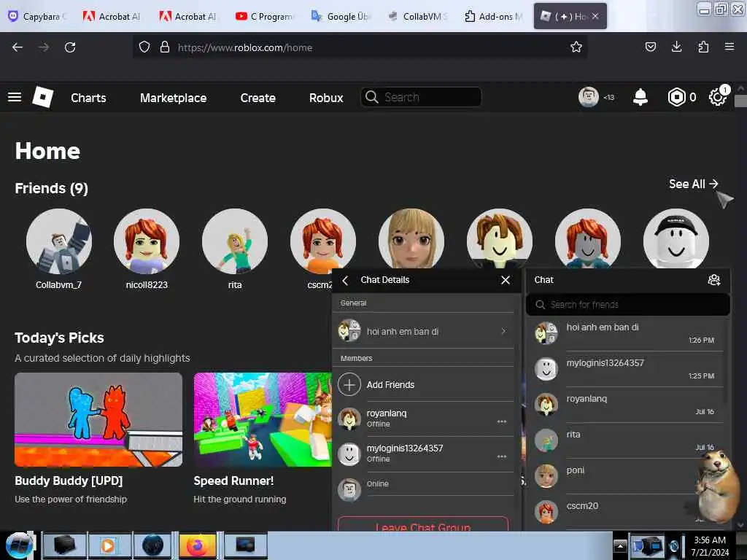The width and height of the screenshot is (747, 560).
Task: Open Charts in the Roblox navbar
Action: pos(88,98)
